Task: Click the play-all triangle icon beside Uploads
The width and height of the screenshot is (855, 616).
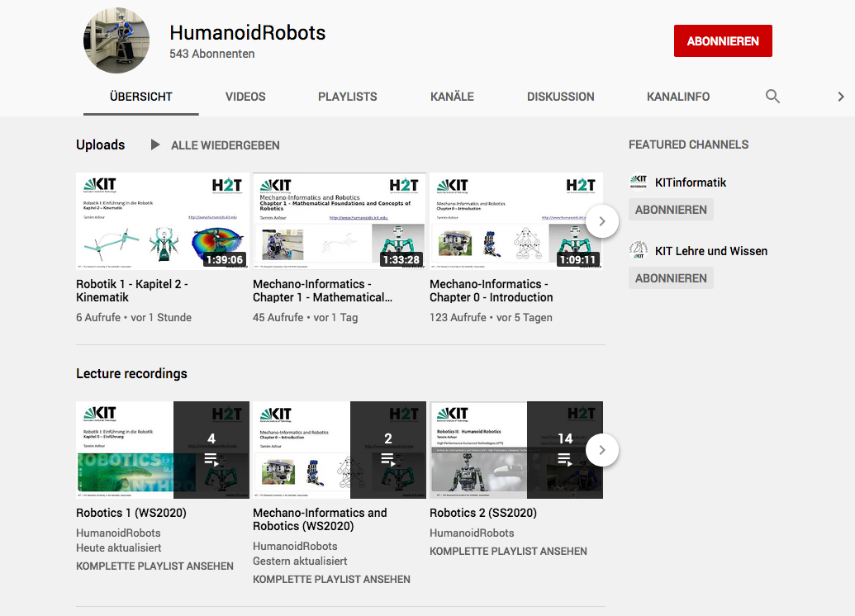Action: tap(155, 145)
